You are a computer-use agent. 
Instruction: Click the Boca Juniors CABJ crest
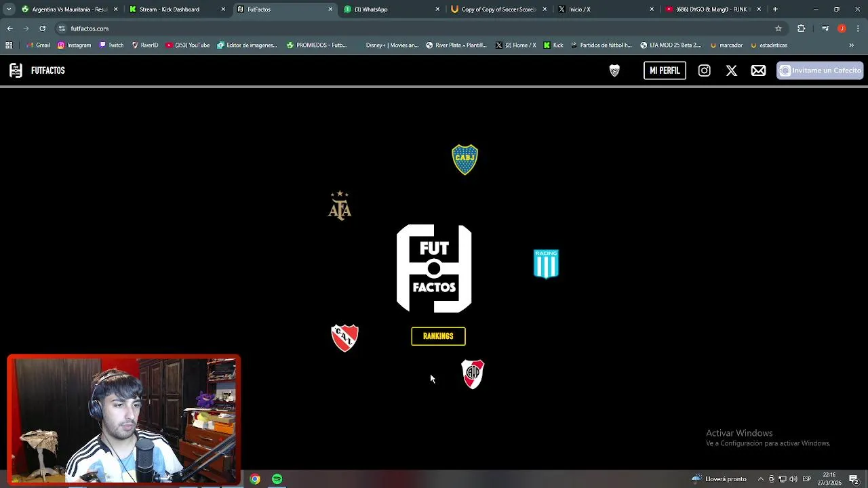click(465, 160)
